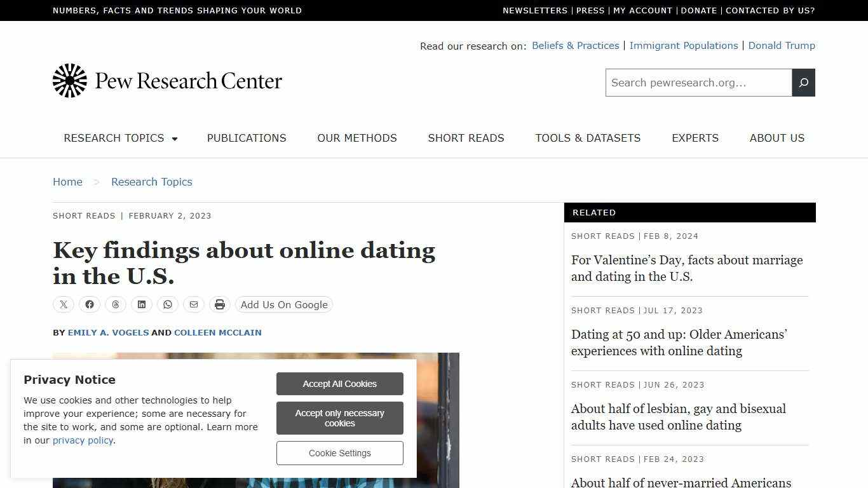Click the Pew Research Center logo
Screen dimensions: 868x488
pyautogui.click(x=167, y=81)
